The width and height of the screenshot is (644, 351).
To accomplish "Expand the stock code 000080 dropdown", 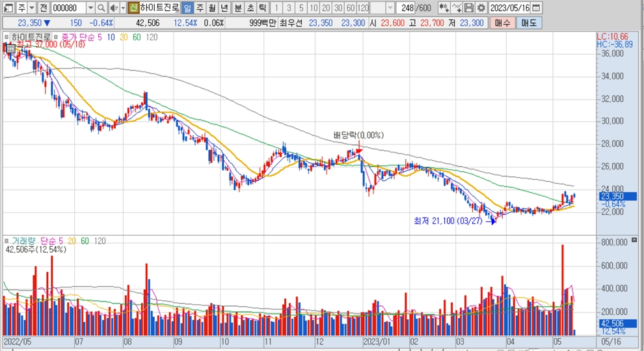I will click(x=90, y=8).
